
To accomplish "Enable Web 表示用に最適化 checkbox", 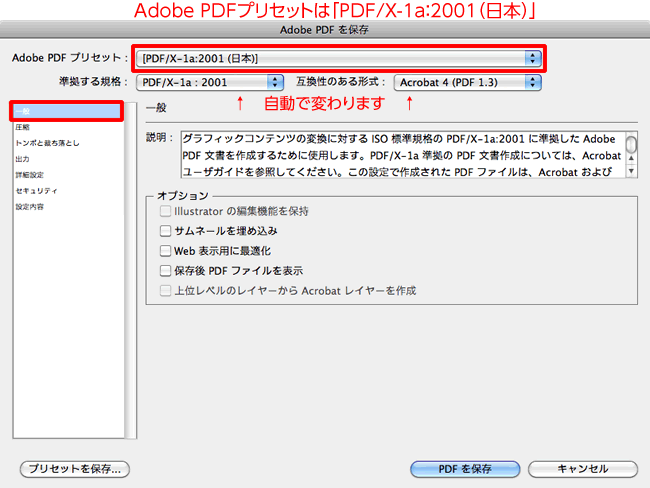I will pos(165,251).
